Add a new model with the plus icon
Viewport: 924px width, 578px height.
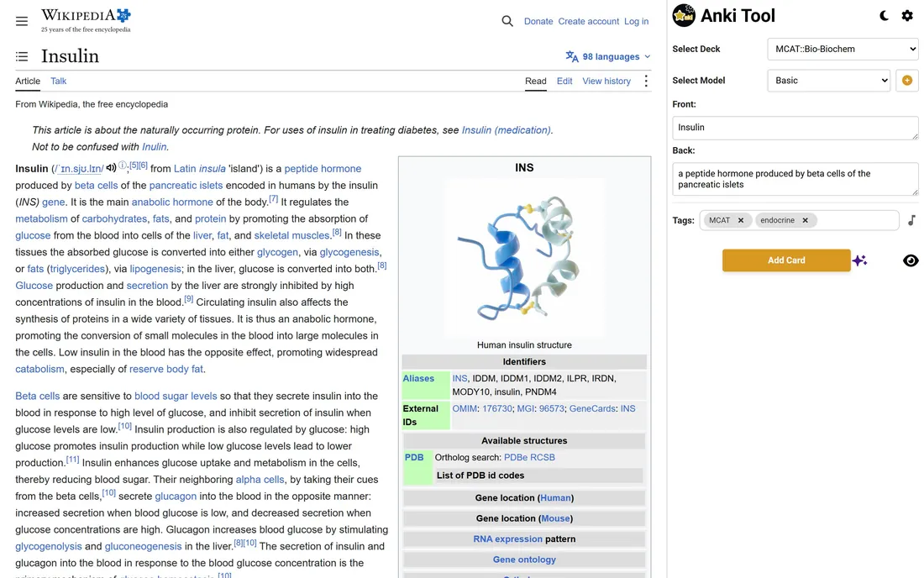(x=907, y=80)
